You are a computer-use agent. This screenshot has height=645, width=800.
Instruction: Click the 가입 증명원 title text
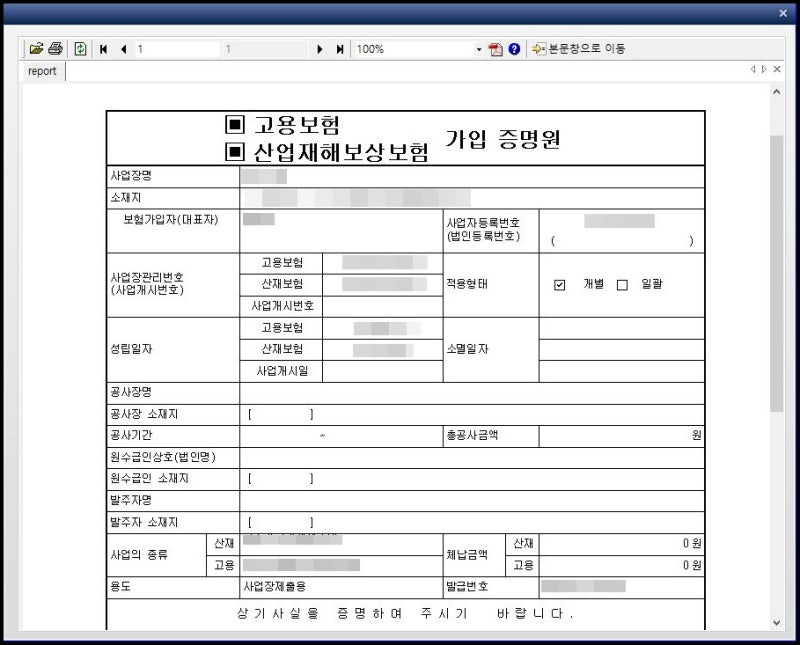[x=503, y=139]
